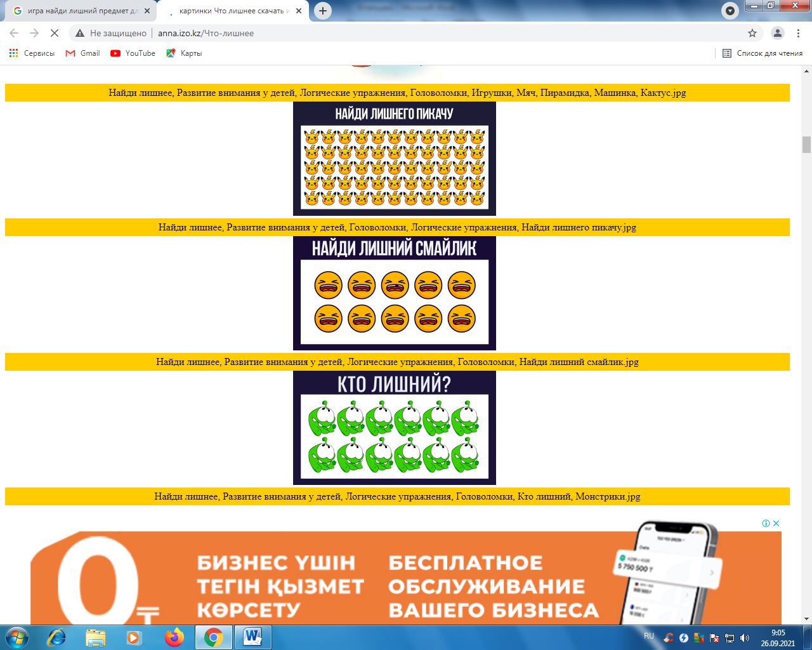Click the Show desktop strip

tap(807, 638)
